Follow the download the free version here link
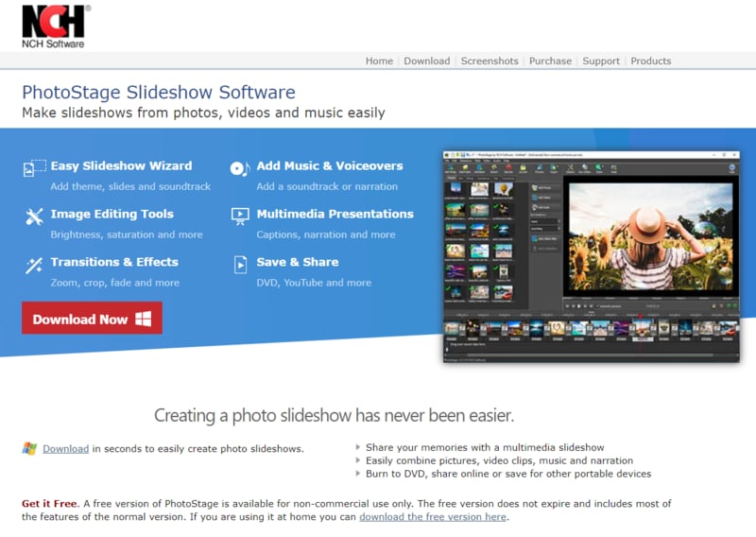Image resolution: width=756 pixels, height=537 pixels. coord(433,517)
